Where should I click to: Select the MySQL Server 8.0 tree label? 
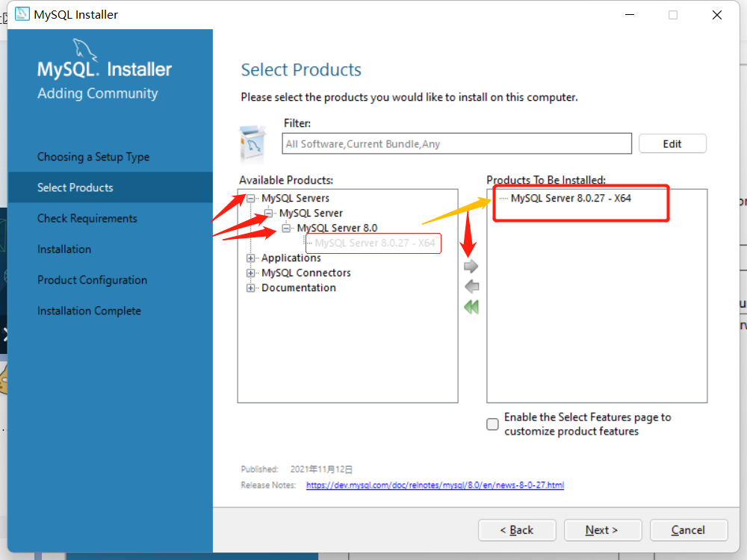pyautogui.click(x=338, y=228)
